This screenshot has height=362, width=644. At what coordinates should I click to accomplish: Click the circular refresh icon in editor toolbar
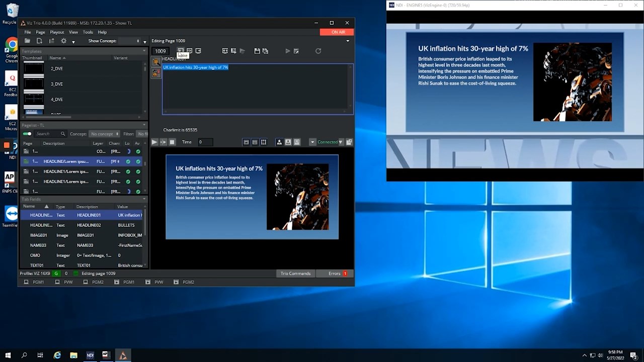click(318, 51)
